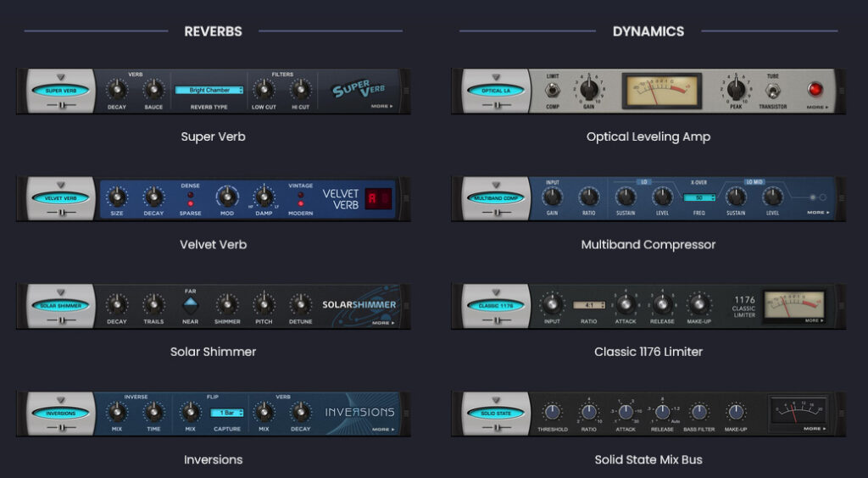Click the Multiband Compressor Ratio knob
Viewport: 868px width, 478px height.
point(588,197)
